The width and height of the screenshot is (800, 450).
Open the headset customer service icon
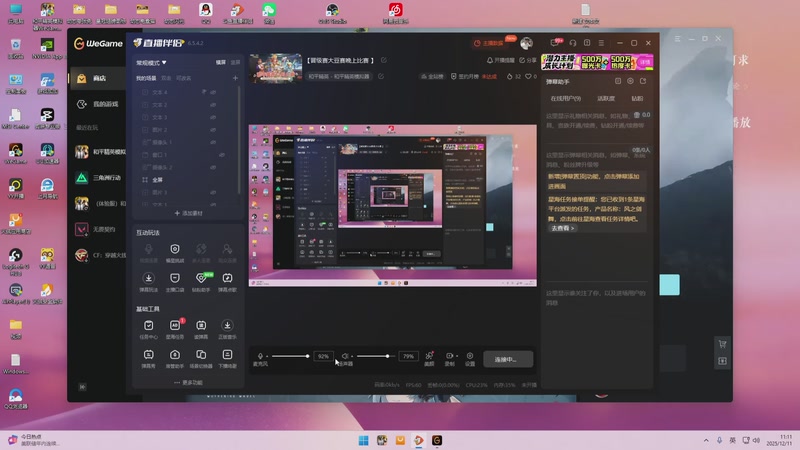coord(573,43)
